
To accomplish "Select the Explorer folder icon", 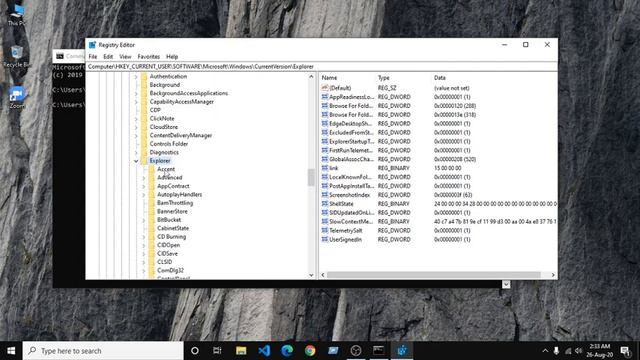I will [144, 161].
